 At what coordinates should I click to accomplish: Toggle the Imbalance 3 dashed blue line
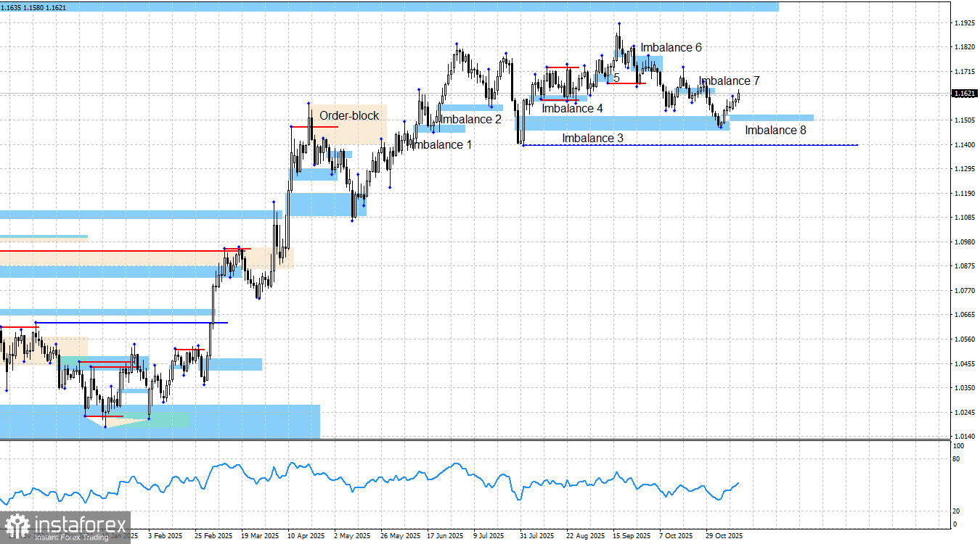pos(690,145)
